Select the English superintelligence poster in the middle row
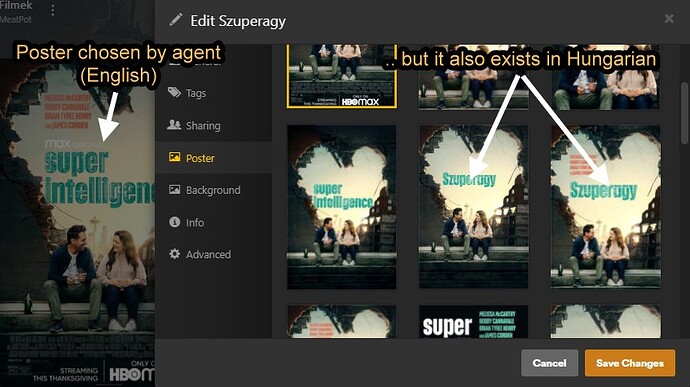The image size is (690, 387). coord(342,207)
